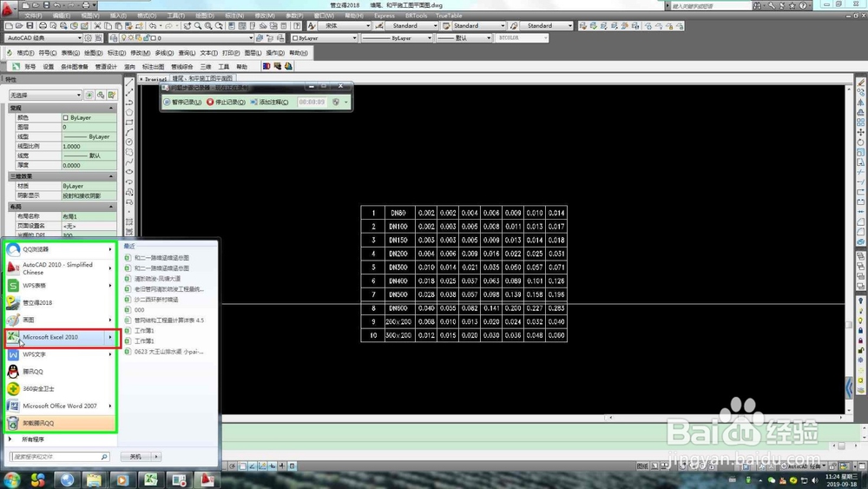Click the start menu search input field
Viewport: 868px width, 489px height.
click(x=59, y=456)
